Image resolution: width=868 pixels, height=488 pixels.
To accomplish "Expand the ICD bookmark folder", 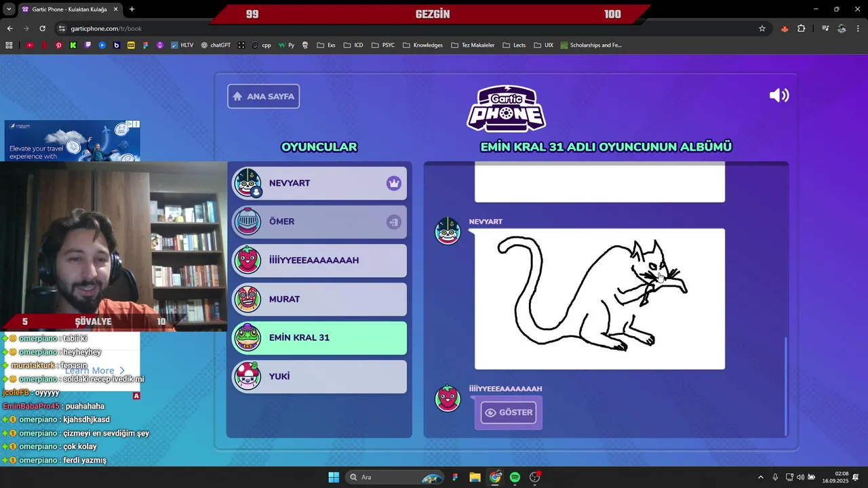I will point(353,45).
